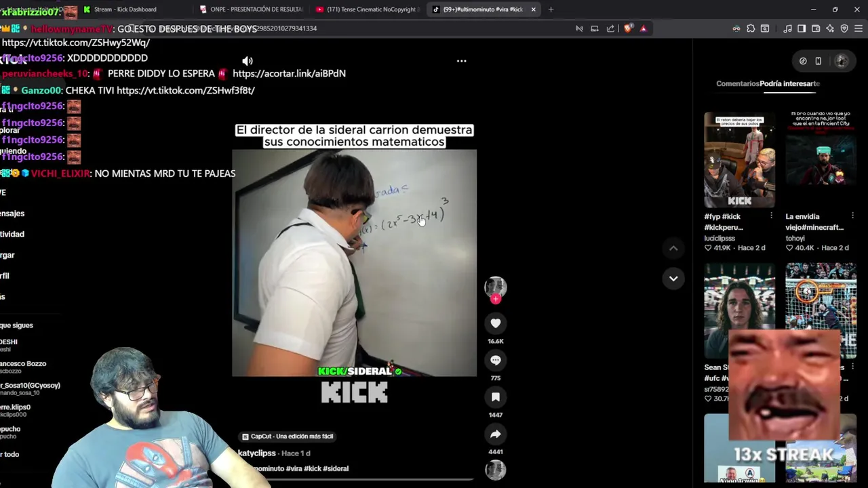The width and height of the screenshot is (868, 488).
Task: Open options dots for La envidia video
Action: click(x=852, y=216)
